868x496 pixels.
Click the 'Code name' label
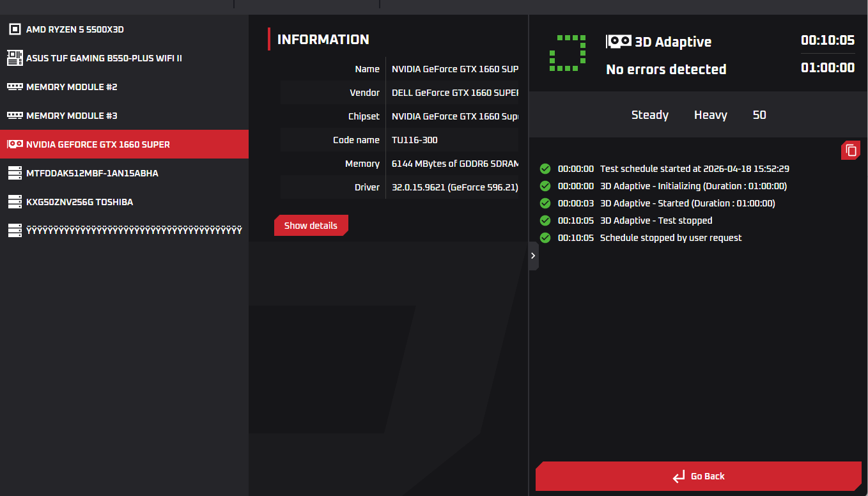[x=357, y=140]
